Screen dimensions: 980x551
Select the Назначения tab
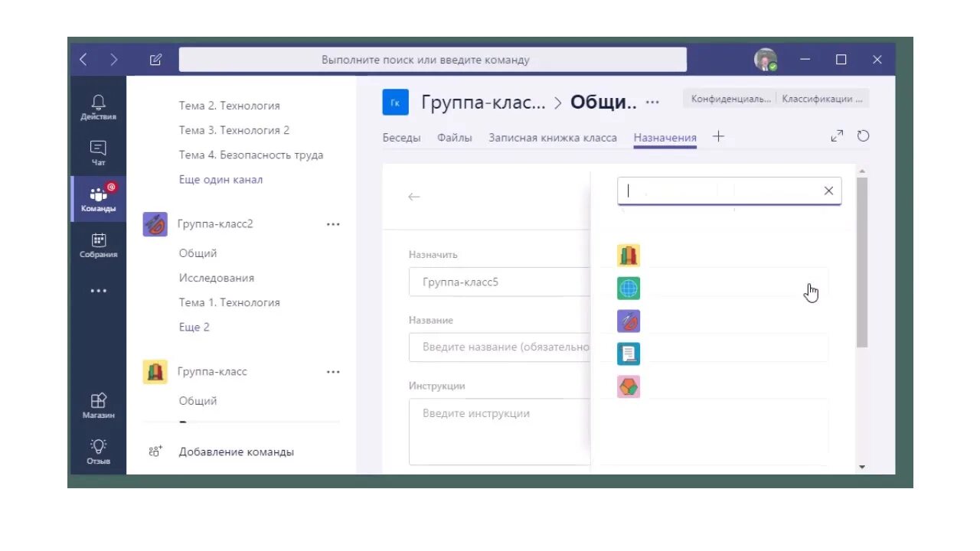665,138
